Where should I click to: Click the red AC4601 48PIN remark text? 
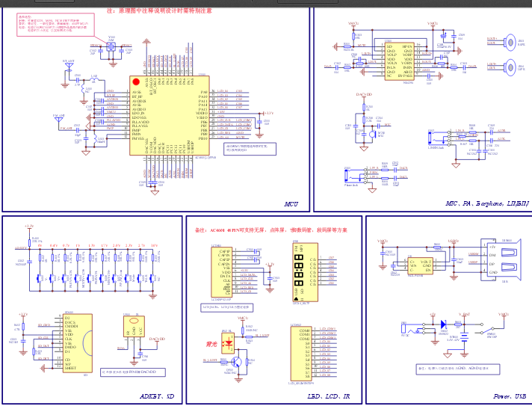270,230
